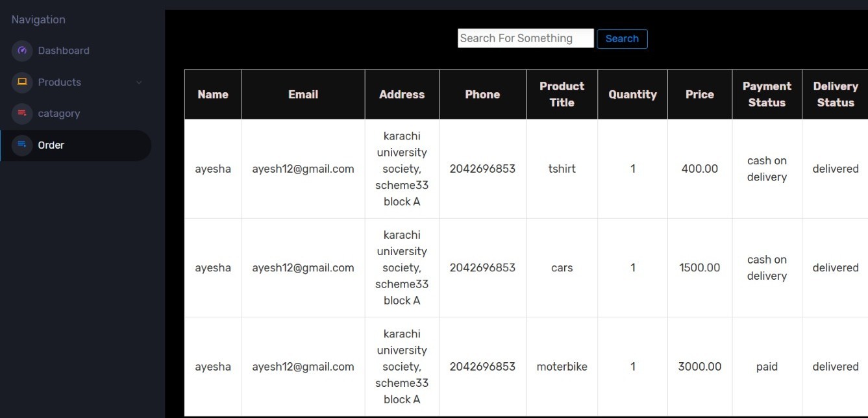
Task: Select the Products laptop icon
Action: [22, 82]
